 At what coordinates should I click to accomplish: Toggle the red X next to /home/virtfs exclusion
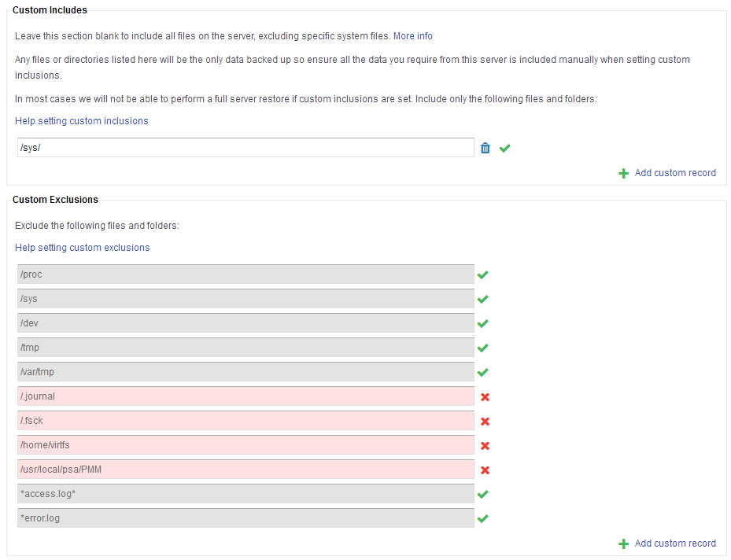click(485, 446)
